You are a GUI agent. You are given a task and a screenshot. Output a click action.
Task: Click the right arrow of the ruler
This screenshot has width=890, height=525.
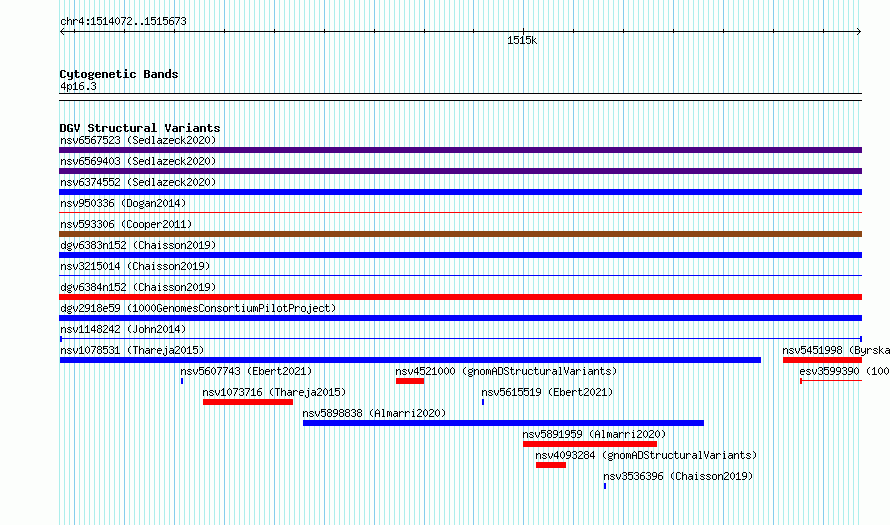(x=859, y=32)
